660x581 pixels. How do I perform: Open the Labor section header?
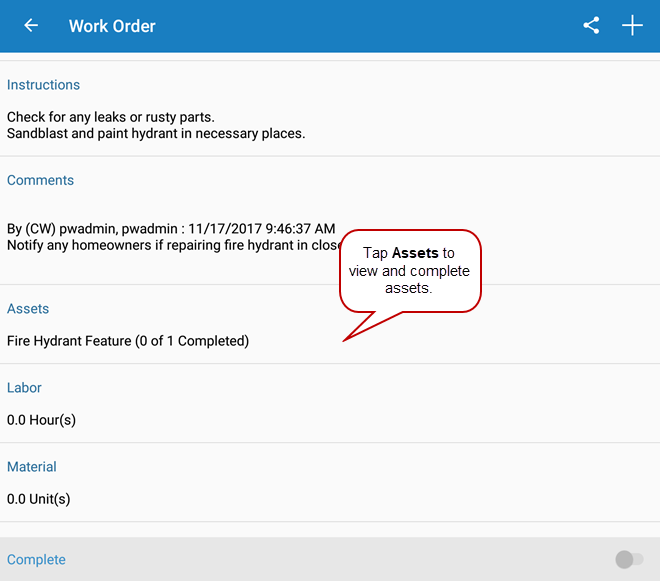pyautogui.click(x=24, y=388)
